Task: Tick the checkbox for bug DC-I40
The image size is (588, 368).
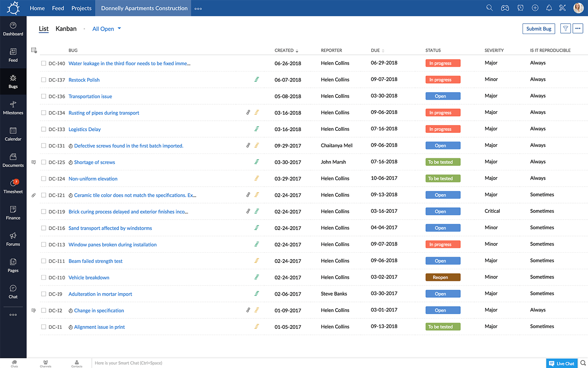Action: point(44,63)
